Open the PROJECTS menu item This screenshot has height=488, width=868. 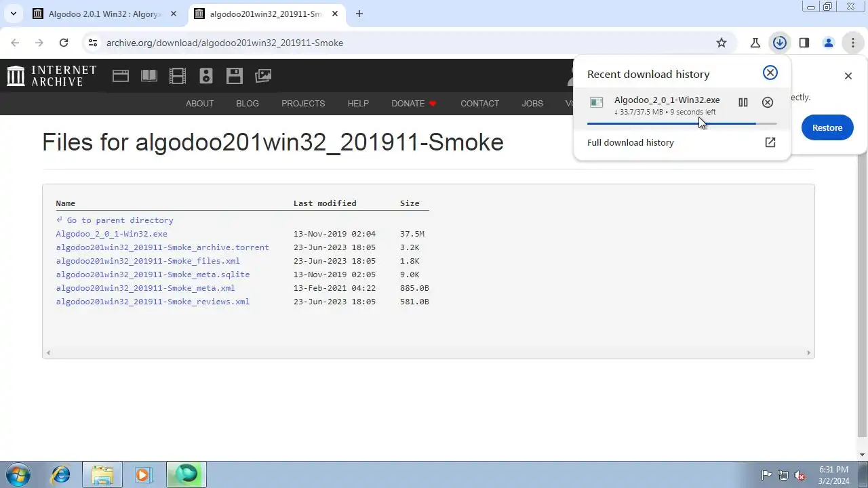(303, 104)
